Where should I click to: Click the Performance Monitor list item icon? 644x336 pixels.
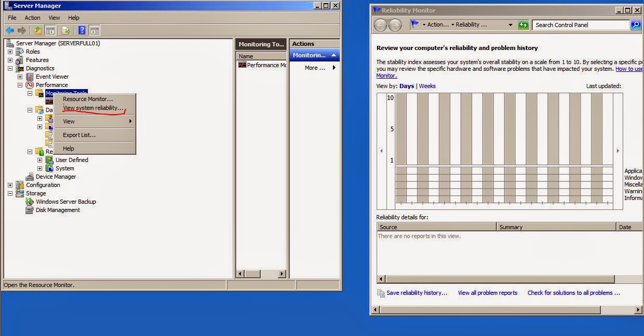pyautogui.click(x=242, y=65)
